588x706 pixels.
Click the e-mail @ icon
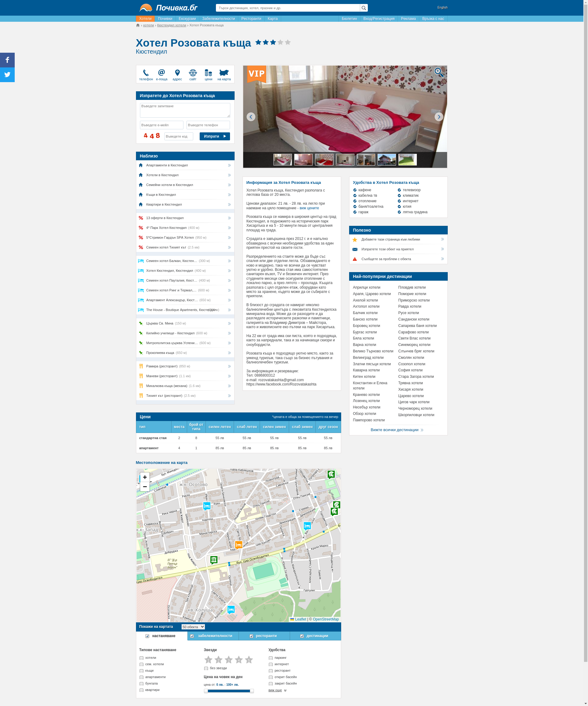pos(162,73)
